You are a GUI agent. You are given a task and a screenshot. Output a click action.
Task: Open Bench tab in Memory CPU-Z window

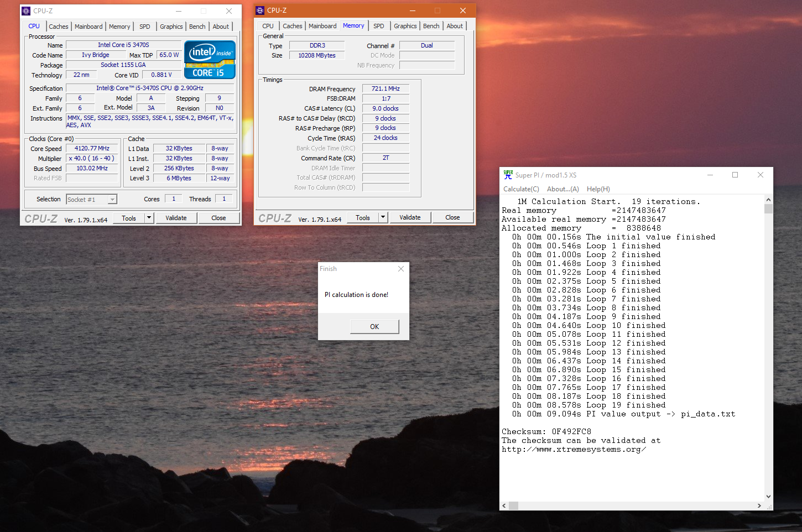point(431,26)
